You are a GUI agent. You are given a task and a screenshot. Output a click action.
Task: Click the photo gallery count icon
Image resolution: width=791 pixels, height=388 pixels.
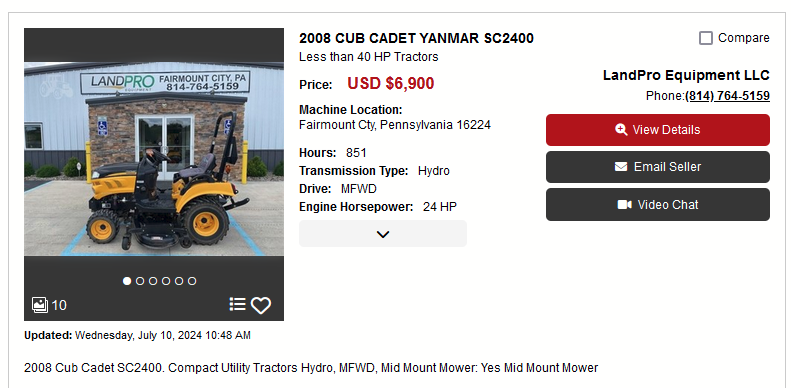click(40, 305)
